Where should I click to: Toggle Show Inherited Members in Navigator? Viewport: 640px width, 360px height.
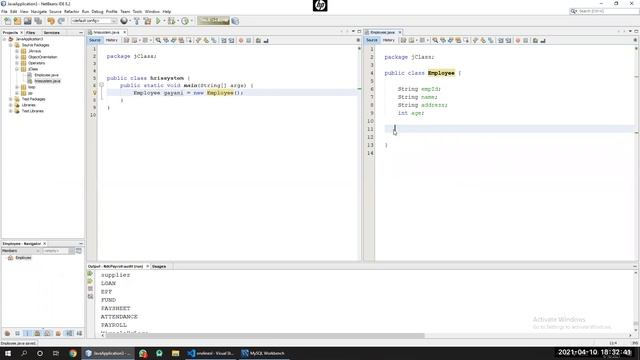[7, 333]
